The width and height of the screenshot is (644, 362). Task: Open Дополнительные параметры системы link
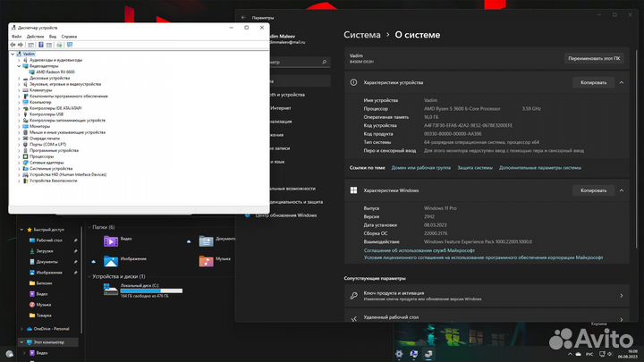tap(540, 168)
